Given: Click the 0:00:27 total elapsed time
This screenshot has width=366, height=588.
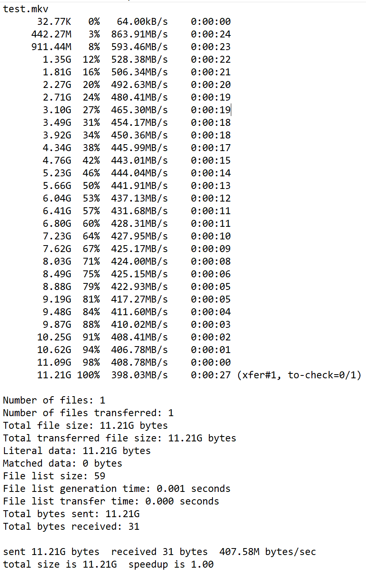Looking at the screenshot, I should (210, 375).
